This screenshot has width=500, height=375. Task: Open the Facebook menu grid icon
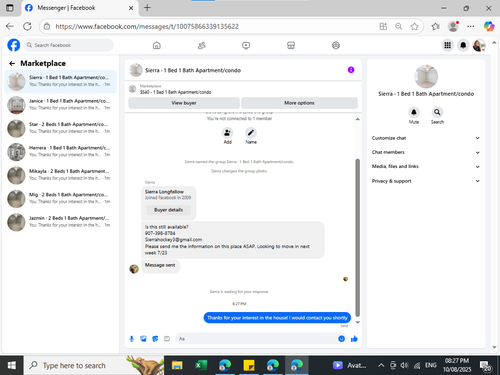click(x=448, y=45)
